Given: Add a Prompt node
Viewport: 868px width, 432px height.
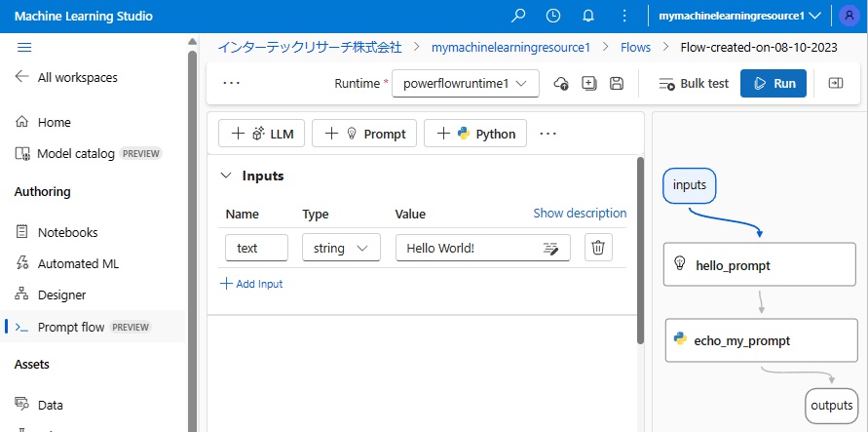Looking at the screenshot, I should coord(364,134).
